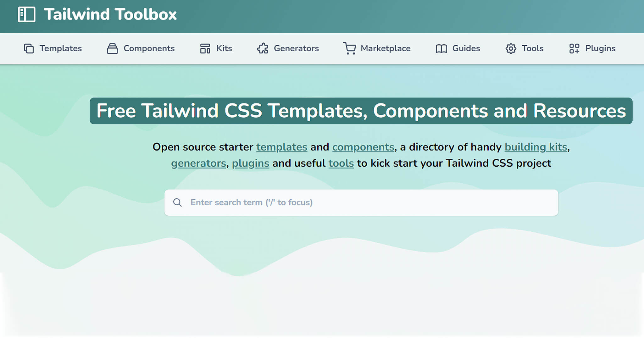Open the "generators" inline link
644x338 pixels.
point(199,163)
